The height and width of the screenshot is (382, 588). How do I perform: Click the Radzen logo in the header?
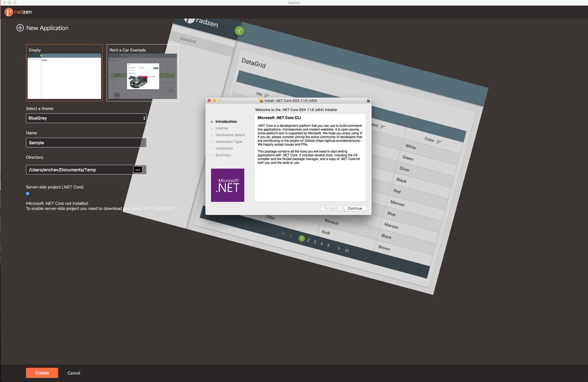[x=18, y=12]
